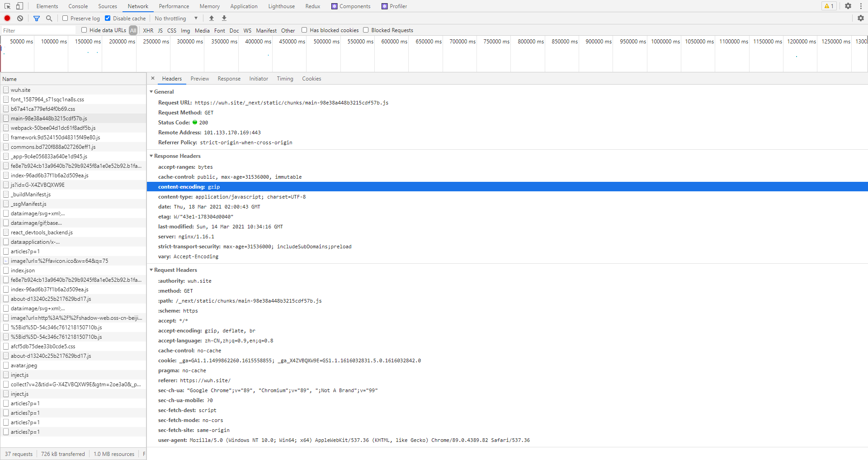This screenshot has height=460, width=868.
Task: Check Has blocked cookies option
Action: 304,30
